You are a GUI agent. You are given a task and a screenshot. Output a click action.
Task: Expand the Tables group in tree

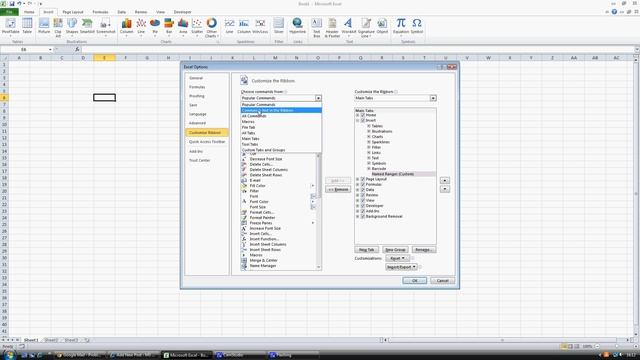369,126
